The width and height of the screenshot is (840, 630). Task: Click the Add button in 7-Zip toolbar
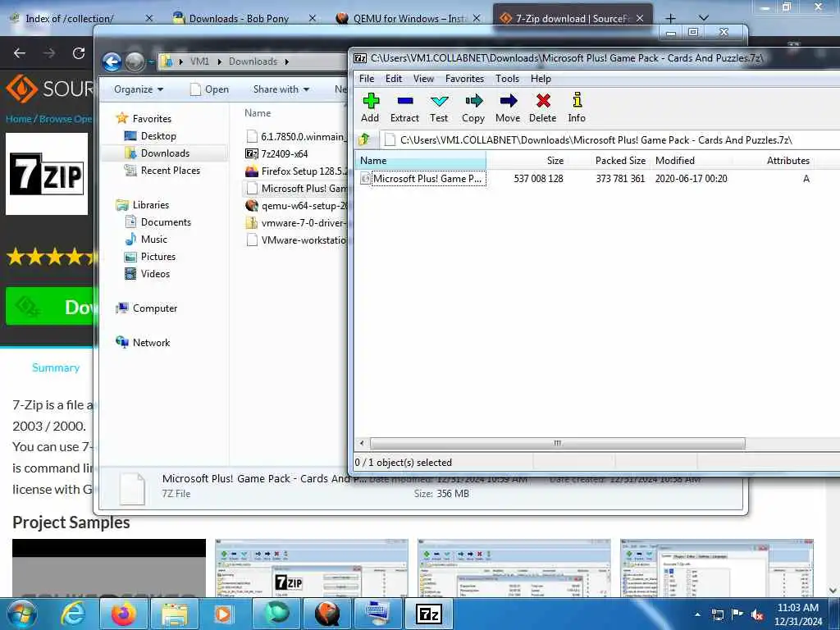(x=370, y=107)
